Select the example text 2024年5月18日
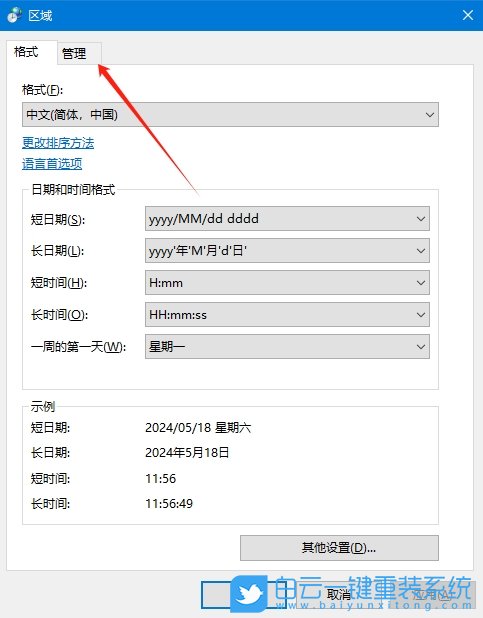Screen dimensions: 483x618 click(x=187, y=452)
